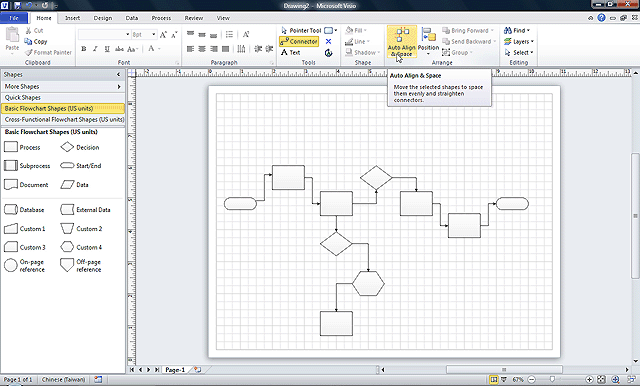This screenshot has height=386, width=640.
Task: Switch to the Data tab
Action: [131, 18]
